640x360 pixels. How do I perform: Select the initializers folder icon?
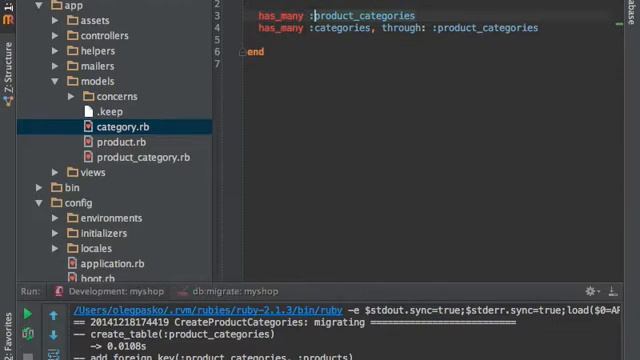73,233
